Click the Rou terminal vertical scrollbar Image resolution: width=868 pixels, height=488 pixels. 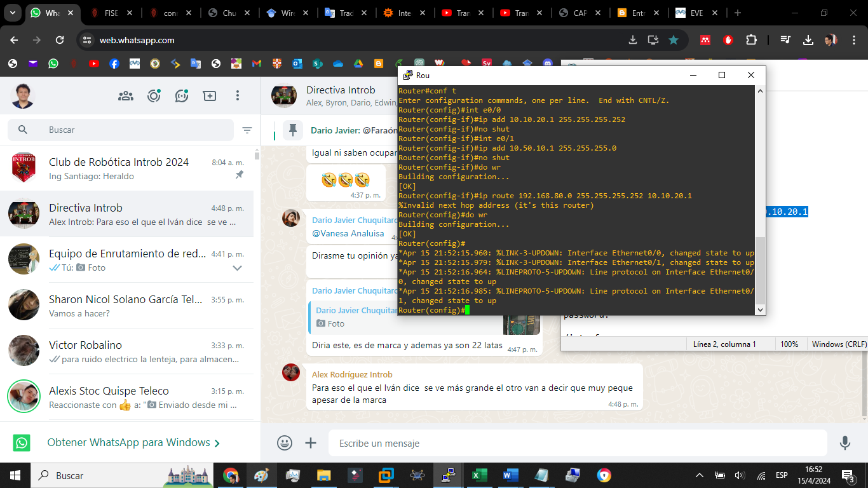click(760, 270)
